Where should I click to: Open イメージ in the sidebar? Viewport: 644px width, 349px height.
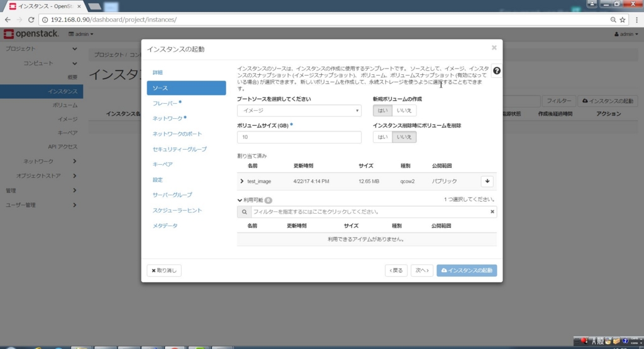[67, 119]
